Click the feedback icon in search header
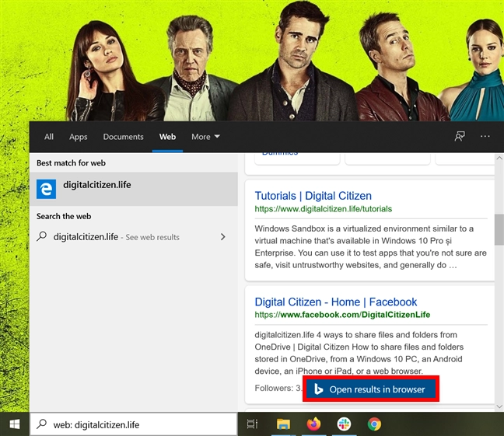Image resolution: width=504 pixels, height=436 pixels. (460, 137)
